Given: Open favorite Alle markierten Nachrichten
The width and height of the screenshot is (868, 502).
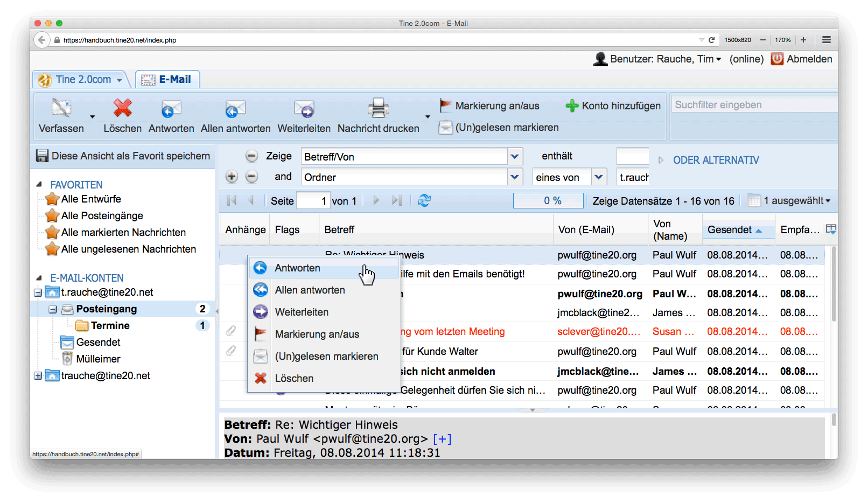Looking at the screenshot, I should pyautogui.click(x=123, y=233).
